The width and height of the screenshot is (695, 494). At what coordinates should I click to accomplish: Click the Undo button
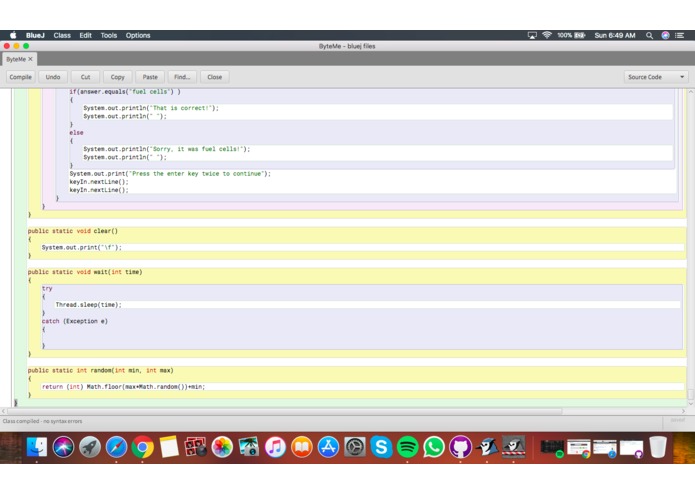pyautogui.click(x=53, y=77)
